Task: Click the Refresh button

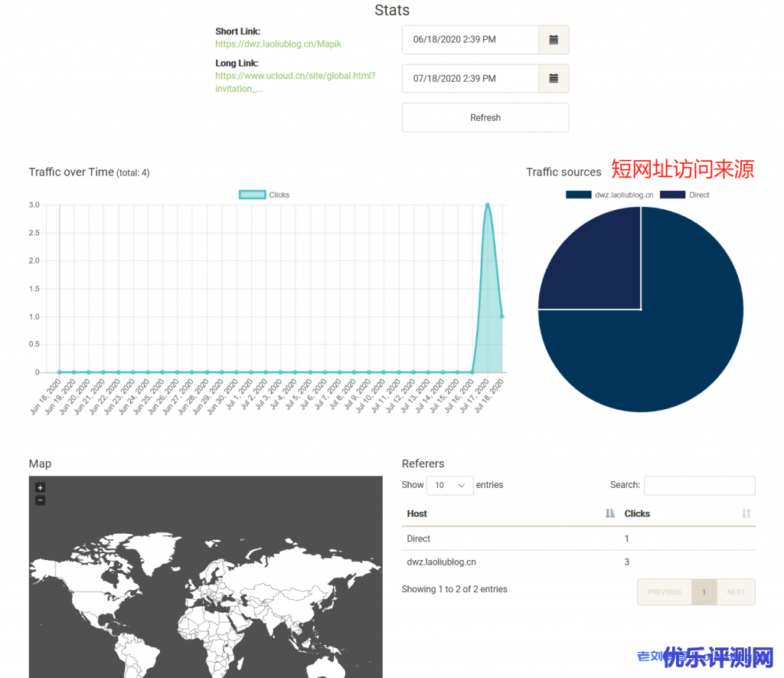Action: [485, 117]
